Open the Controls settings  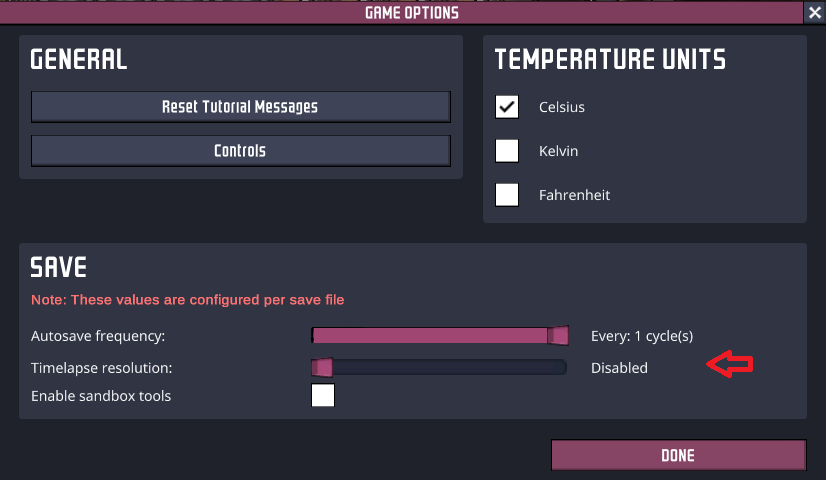pos(240,151)
